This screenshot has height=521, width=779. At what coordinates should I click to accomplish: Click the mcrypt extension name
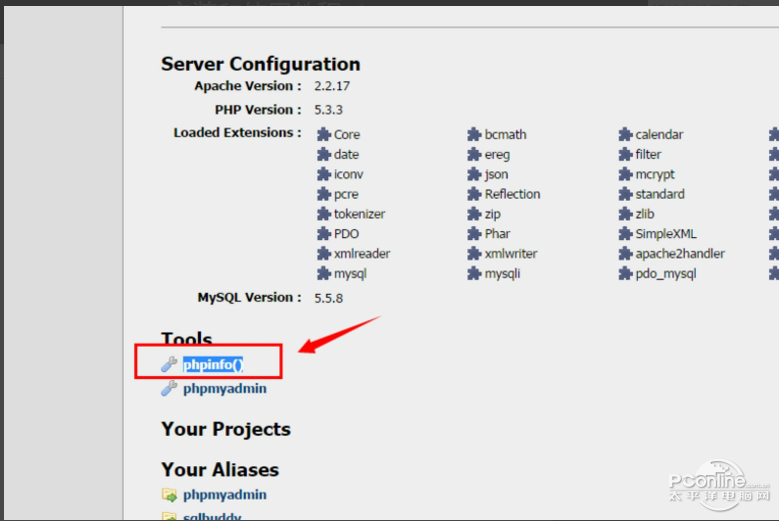[655, 174]
